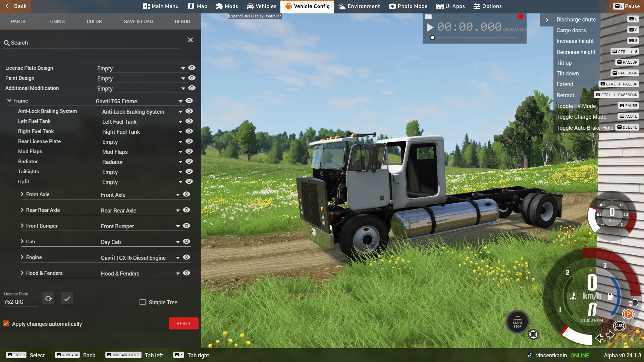Image resolution: width=644 pixels, height=362 pixels.
Task: Click the Vehicle Config menu tab
Action: pyautogui.click(x=307, y=6)
